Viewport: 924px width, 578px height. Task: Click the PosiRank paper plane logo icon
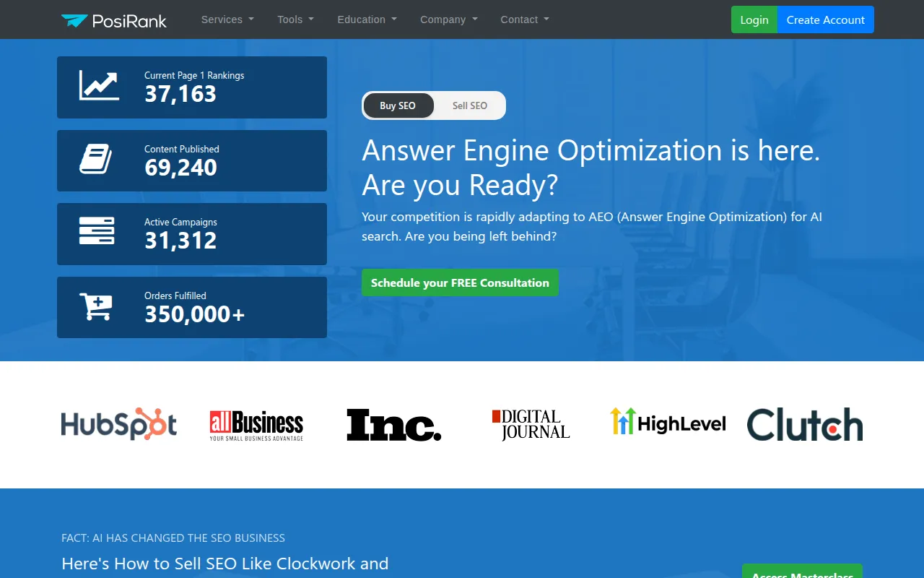pyautogui.click(x=74, y=20)
